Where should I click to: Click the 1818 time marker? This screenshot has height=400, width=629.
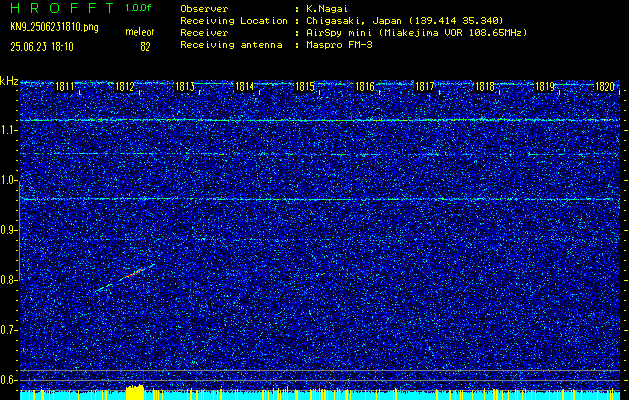point(485,86)
